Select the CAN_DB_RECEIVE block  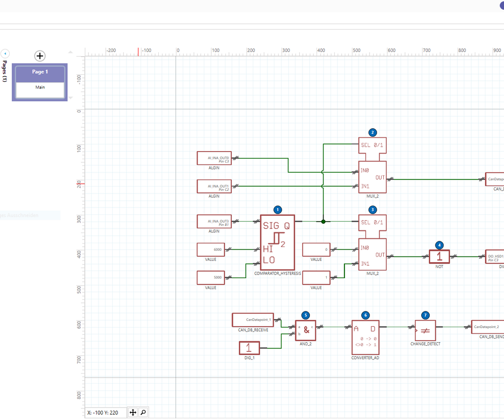click(x=253, y=320)
